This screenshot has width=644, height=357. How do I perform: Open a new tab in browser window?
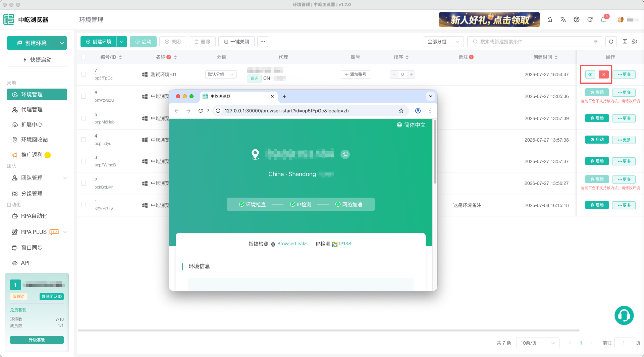click(284, 96)
